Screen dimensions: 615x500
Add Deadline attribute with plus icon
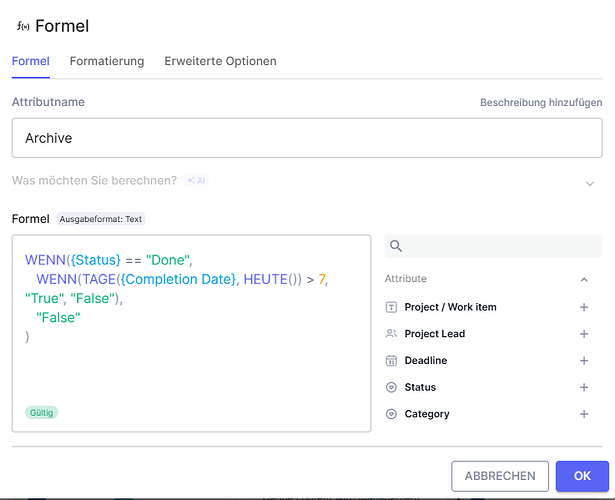(x=584, y=360)
